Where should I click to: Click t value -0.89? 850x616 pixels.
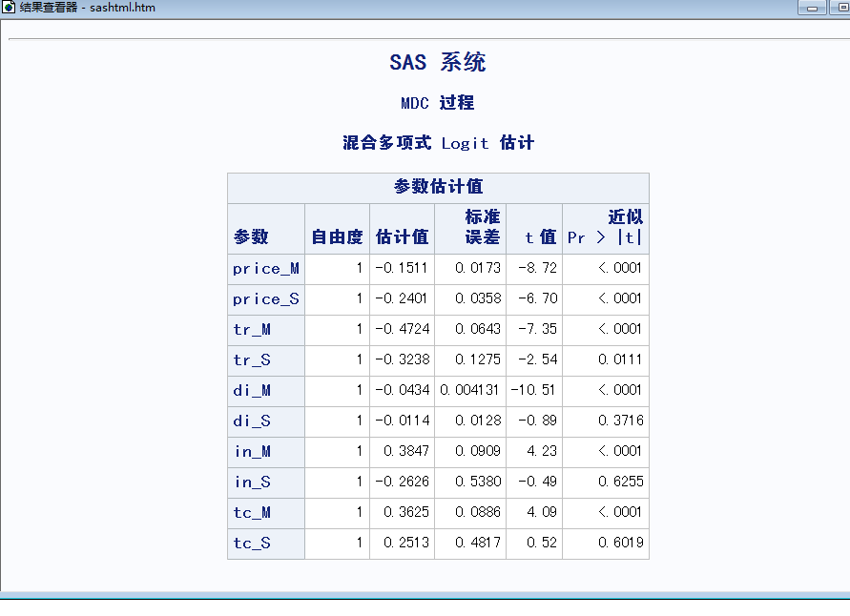(537, 421)
